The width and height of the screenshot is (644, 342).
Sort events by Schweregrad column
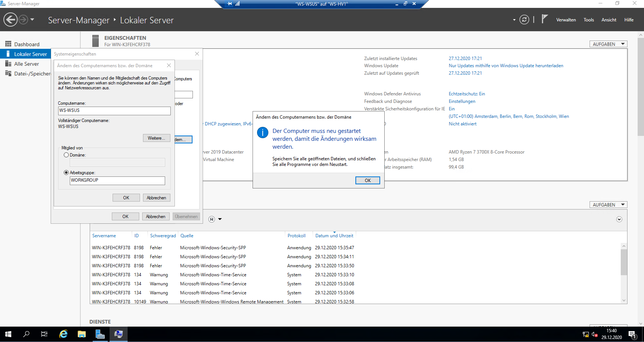coord(163,236)
